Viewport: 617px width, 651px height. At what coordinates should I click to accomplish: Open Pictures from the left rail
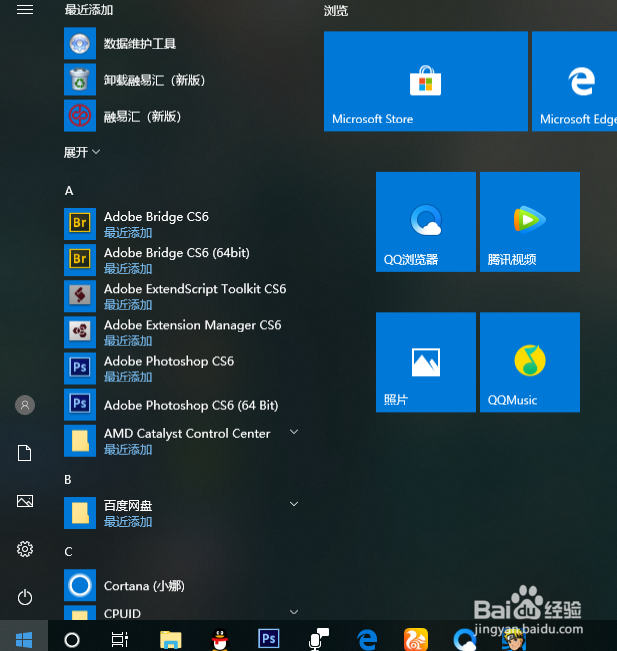tap(25, 501)
